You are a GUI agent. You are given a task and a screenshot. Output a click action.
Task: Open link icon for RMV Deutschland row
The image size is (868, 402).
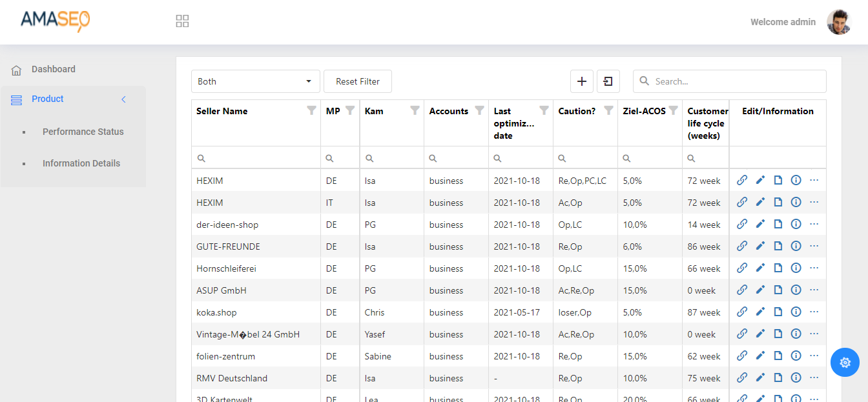pos(742,378)
